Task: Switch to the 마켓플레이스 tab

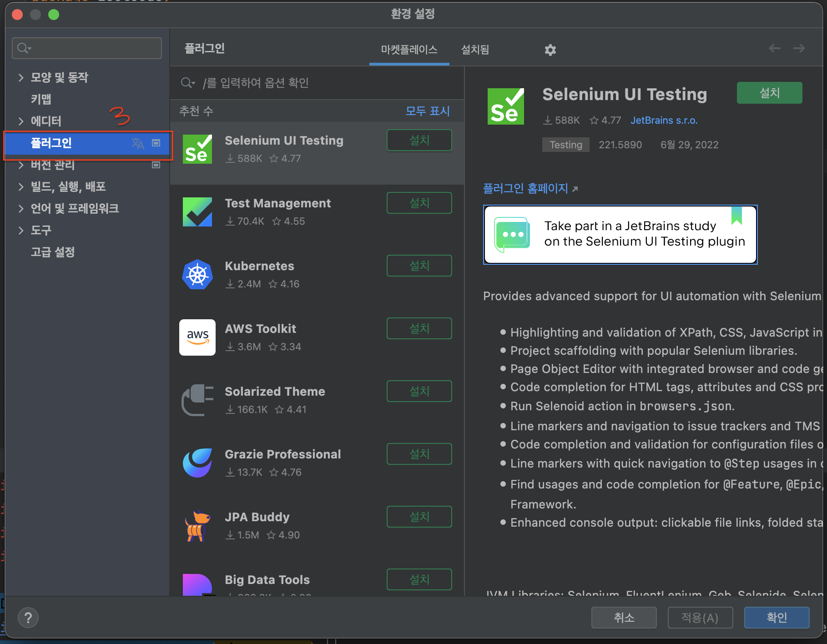Action: click(409, 50)
